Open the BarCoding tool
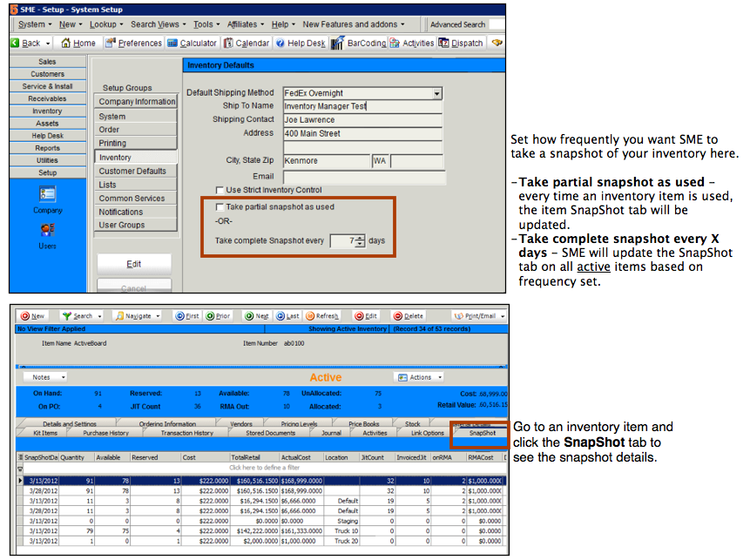This screenshot has height=560, width=750. coord(359,43)
